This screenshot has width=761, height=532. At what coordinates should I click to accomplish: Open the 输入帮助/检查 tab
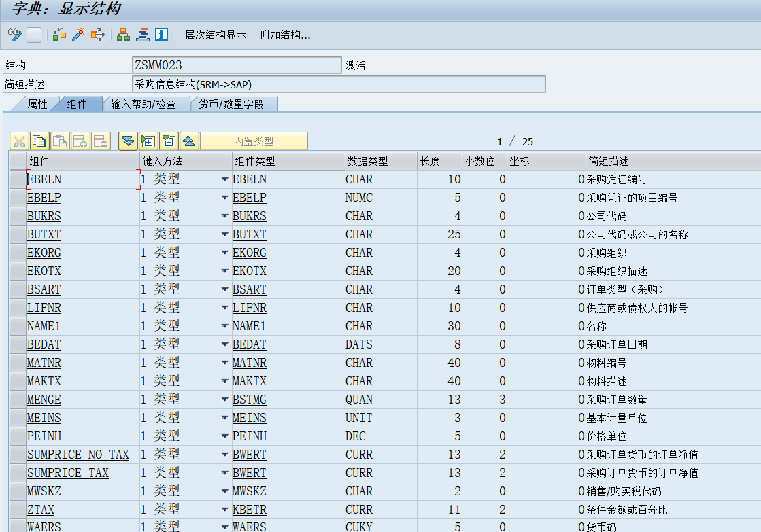point(143,104)
